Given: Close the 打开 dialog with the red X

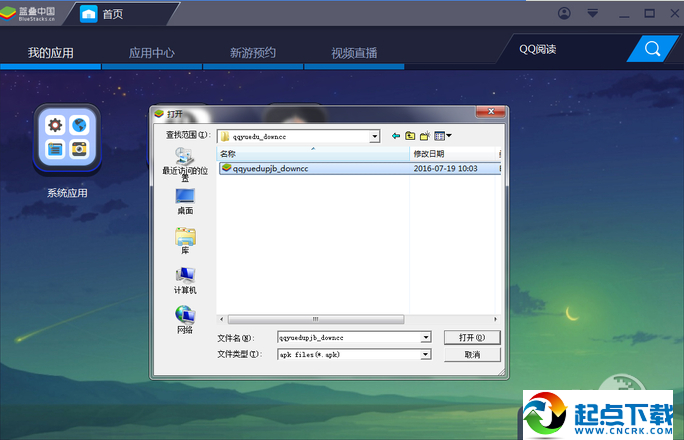Looking at the screenshot, I should [491, 112].
